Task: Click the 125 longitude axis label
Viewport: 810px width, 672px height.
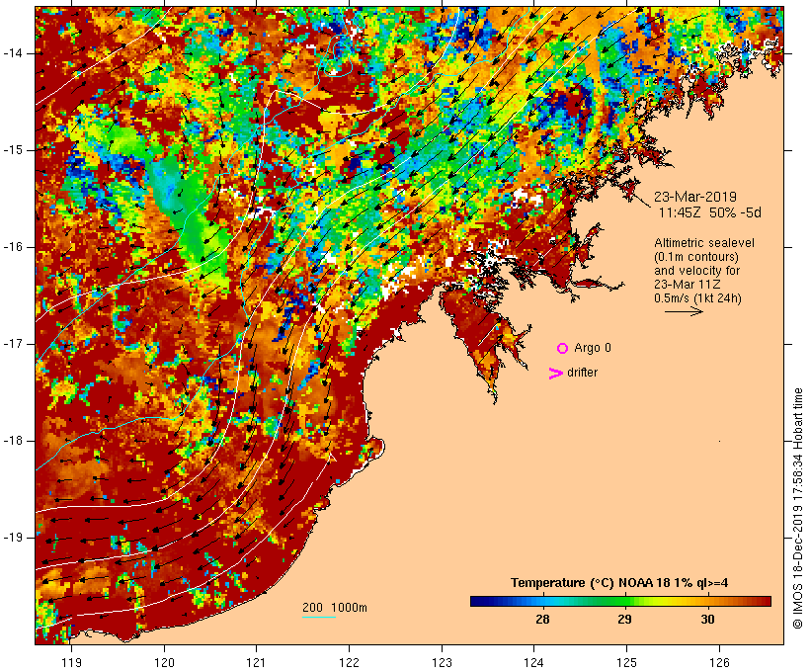Action: (x=627, y=662)
